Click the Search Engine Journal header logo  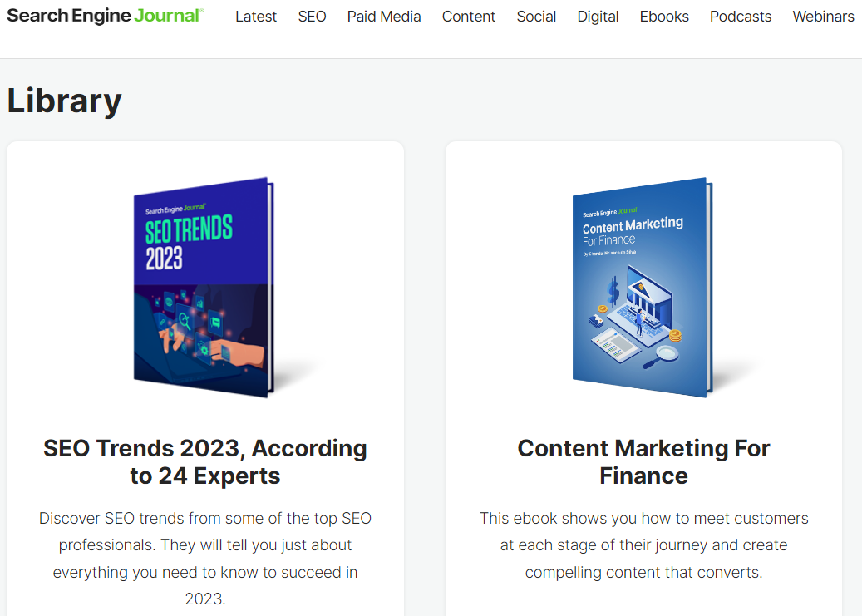pyautogui.click(x=105, y=16)
